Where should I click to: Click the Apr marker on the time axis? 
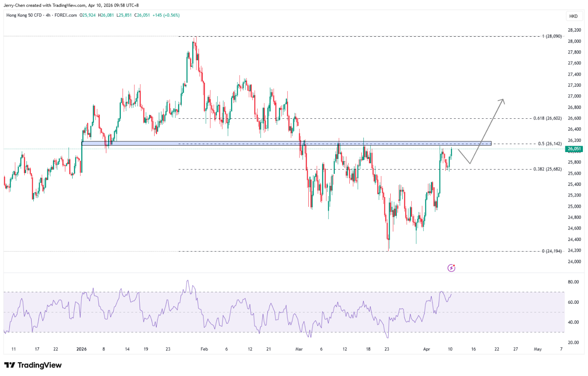click(426, 349)
